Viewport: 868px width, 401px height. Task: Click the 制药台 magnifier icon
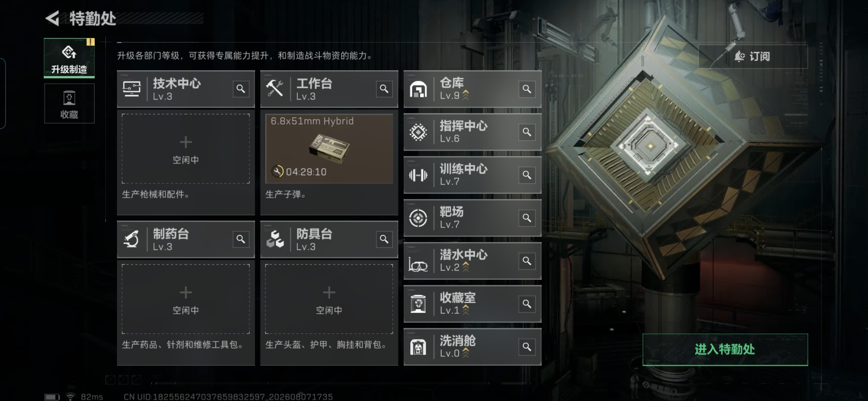(x=241, y=239)
